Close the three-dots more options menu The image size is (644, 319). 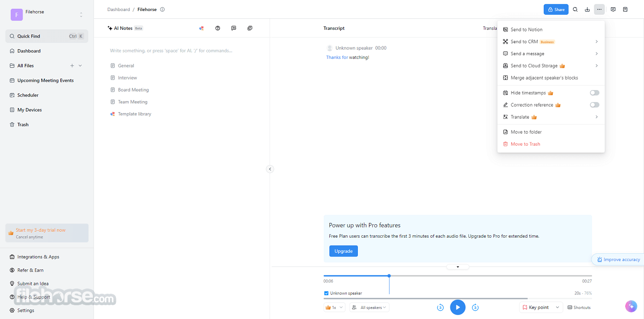tap(599, 9)
